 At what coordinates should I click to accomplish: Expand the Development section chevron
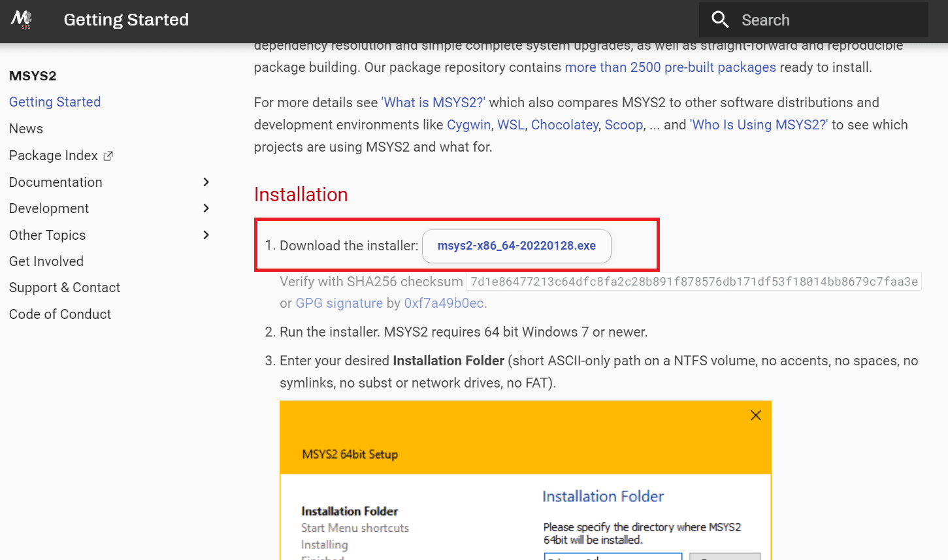click(206, 208)
